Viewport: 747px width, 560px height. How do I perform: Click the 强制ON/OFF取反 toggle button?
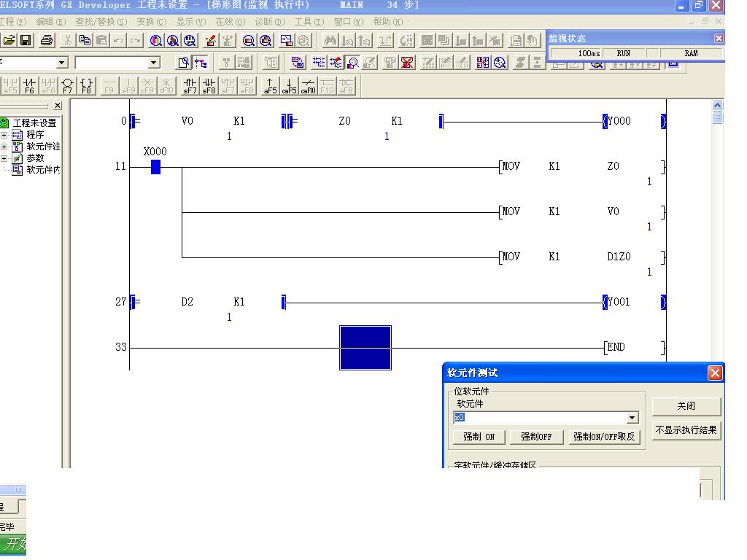[605, 437]
